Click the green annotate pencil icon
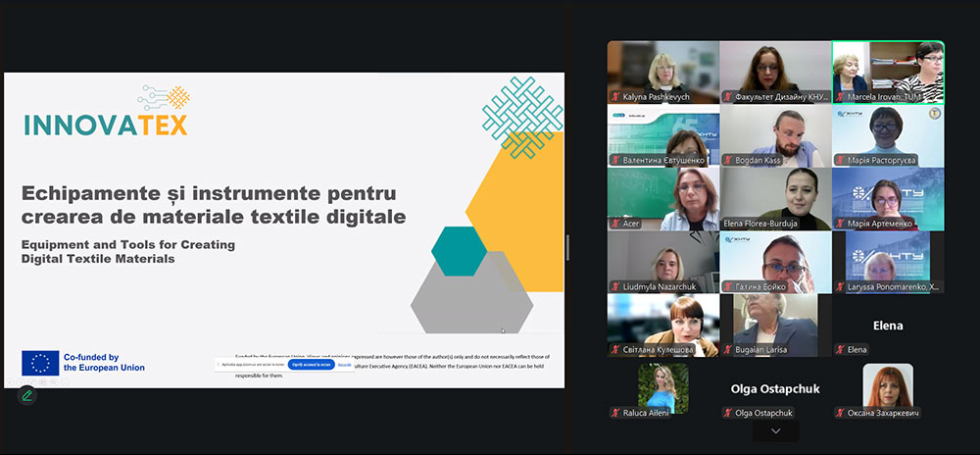 click(x=26, y=395)
